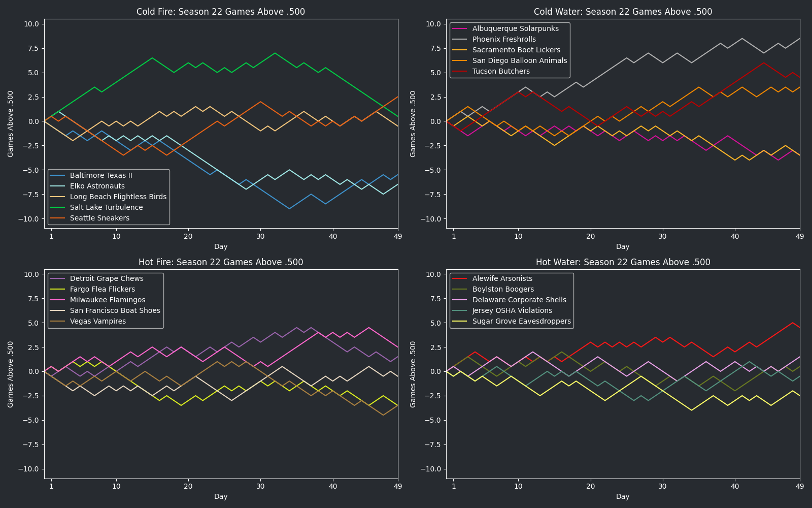
Task: Click the orange Seattle Sneakers legend swatch
Action: (x=58, y=218)
